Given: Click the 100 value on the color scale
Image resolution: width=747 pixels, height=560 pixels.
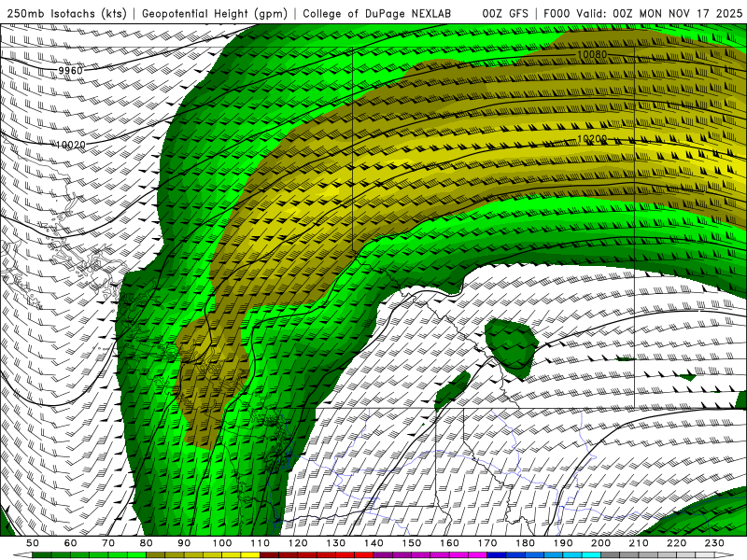Looking at the screenshot, I should coord(222,543).
